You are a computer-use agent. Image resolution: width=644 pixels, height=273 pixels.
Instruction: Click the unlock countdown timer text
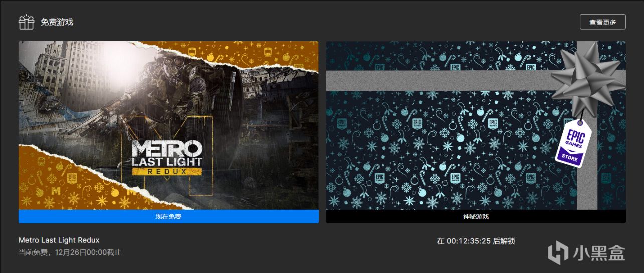(476, 241)
